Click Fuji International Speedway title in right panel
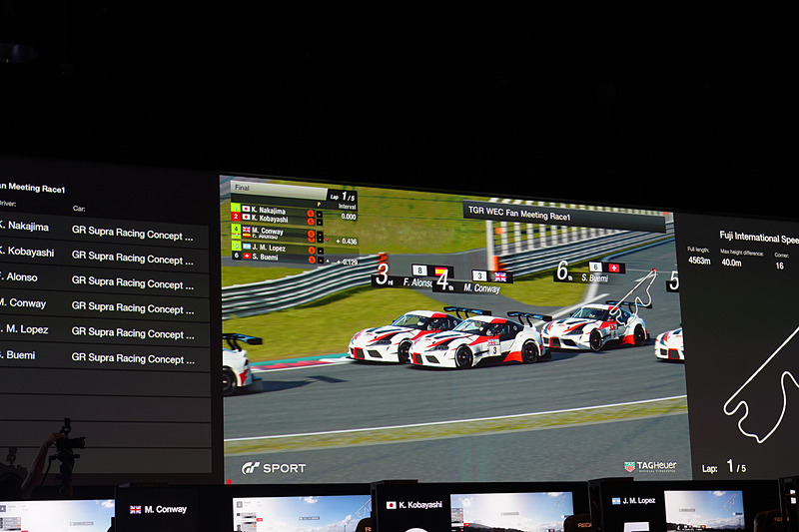This screenshot has height=532, width=799. pyautogui.click(x=759, y=238)
